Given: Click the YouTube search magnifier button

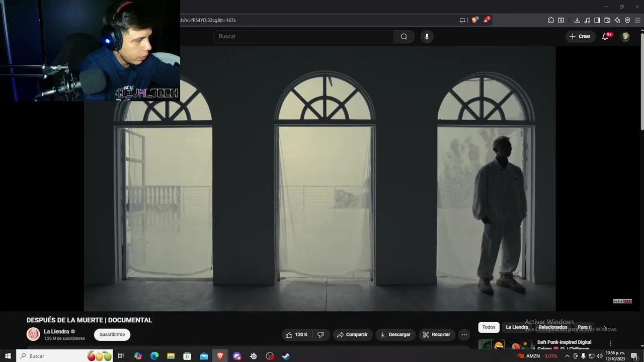Looking at the screenshot, I should [x=404, y=36].
